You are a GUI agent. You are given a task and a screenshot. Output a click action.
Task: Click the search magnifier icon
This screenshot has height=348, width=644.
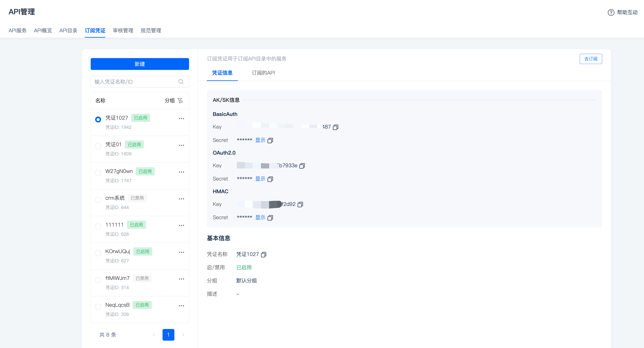(x=181, y=82)
